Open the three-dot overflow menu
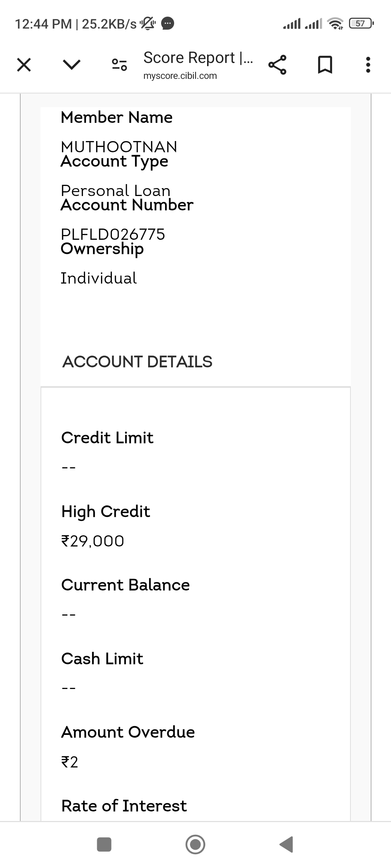Viewport: 391px width, 868px height. click(x=368, y=65)
